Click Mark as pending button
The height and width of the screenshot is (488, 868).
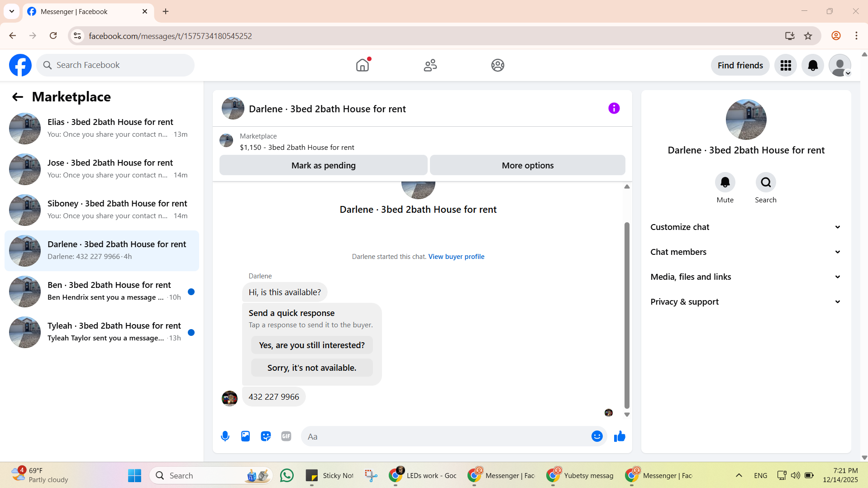pyautogui.click(x=324, y=165)
